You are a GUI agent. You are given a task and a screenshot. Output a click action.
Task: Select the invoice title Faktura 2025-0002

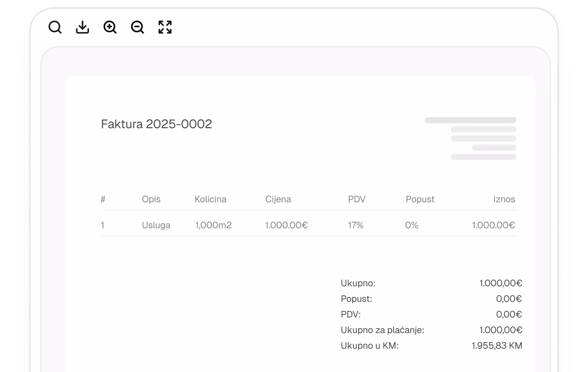pyautogui.click(x=156, y=124)
